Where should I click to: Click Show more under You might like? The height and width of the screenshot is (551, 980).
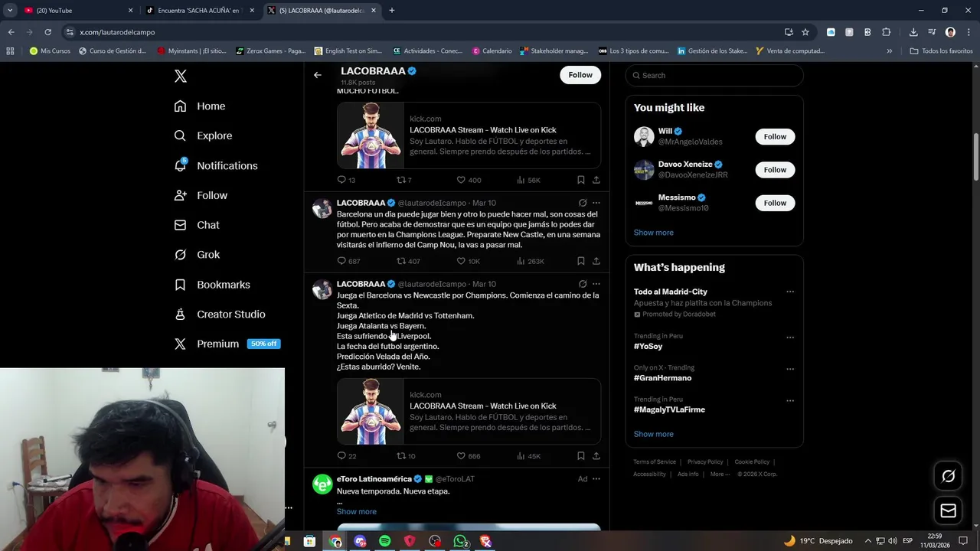point(654,233)
